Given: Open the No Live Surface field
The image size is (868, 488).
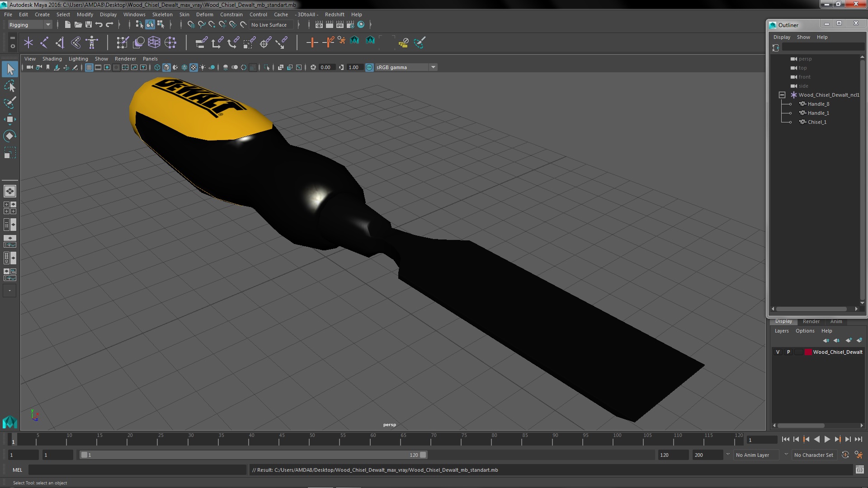Looking at the screenshot, I should click(272, 25).
